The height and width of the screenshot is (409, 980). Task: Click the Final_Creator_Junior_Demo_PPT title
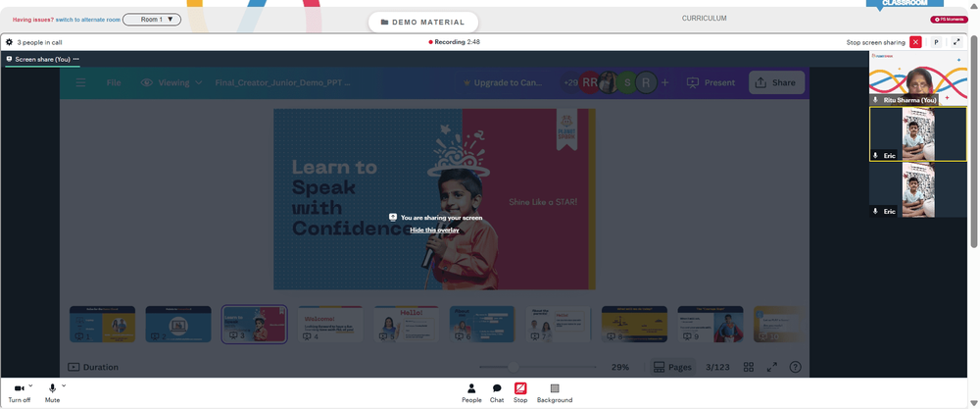282,82
